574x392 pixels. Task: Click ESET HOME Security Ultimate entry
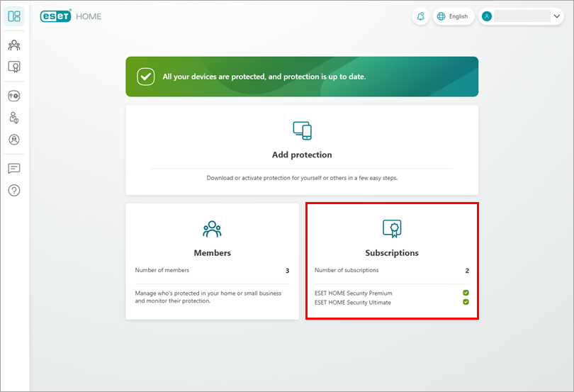click(352, 302)
